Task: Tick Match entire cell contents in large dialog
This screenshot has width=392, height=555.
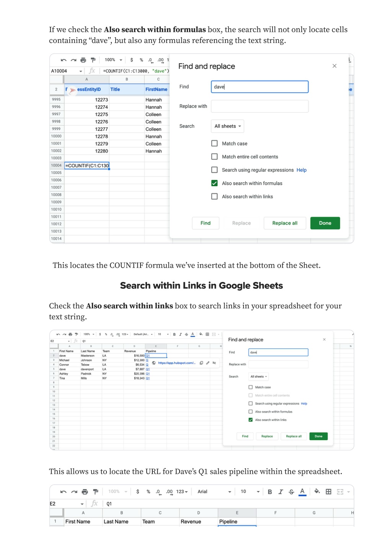Action: pyautogui.click(x=214, y=157)
